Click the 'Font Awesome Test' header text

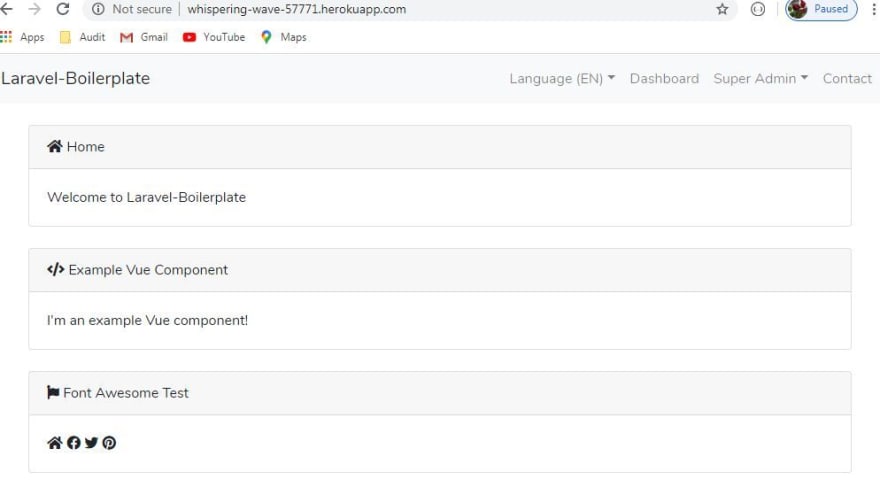click(126, 393)
